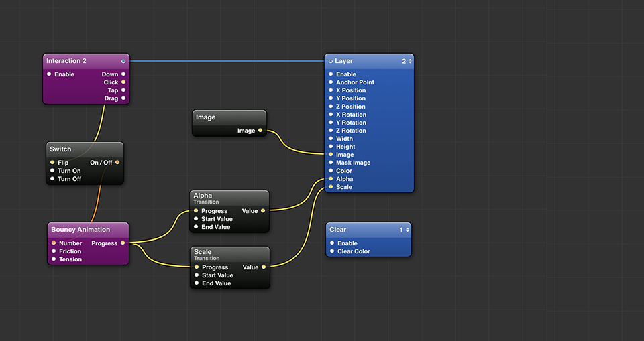
Task: Click the Friction input port on Bouncy Animation
Action: click(54, 251)
